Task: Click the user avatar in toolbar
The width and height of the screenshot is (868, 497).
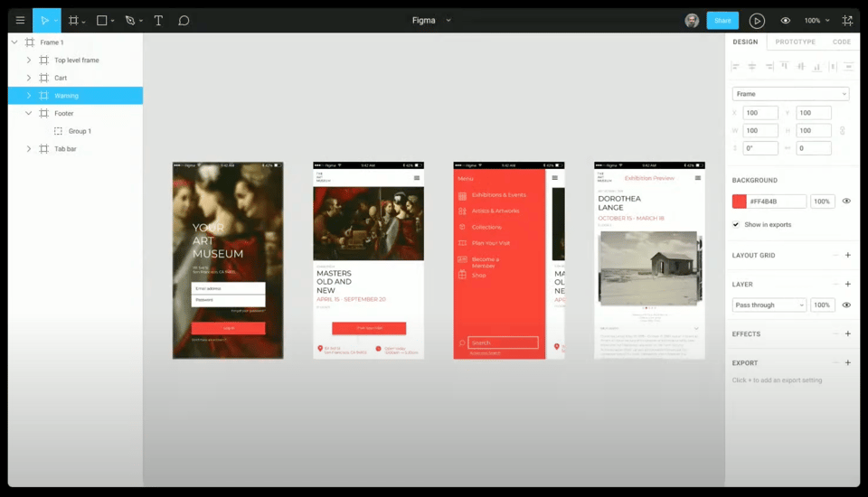Action: pos(692,21)
